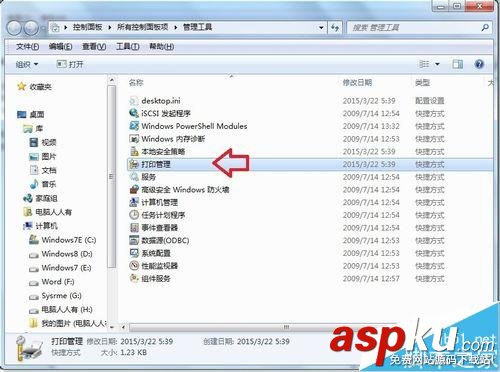Select the 任务计划程序 clock icon
The width and height of the screenshot is (500, 372).
coord(134,215)
